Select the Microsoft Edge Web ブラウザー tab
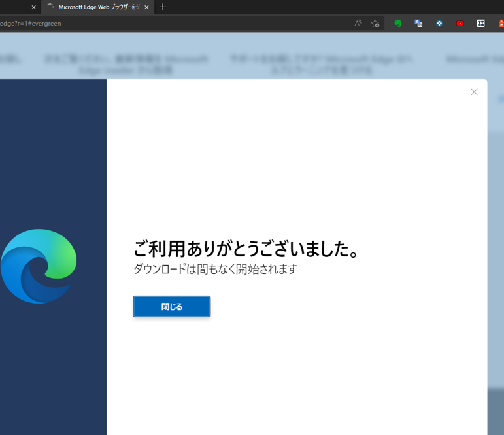 97,7
